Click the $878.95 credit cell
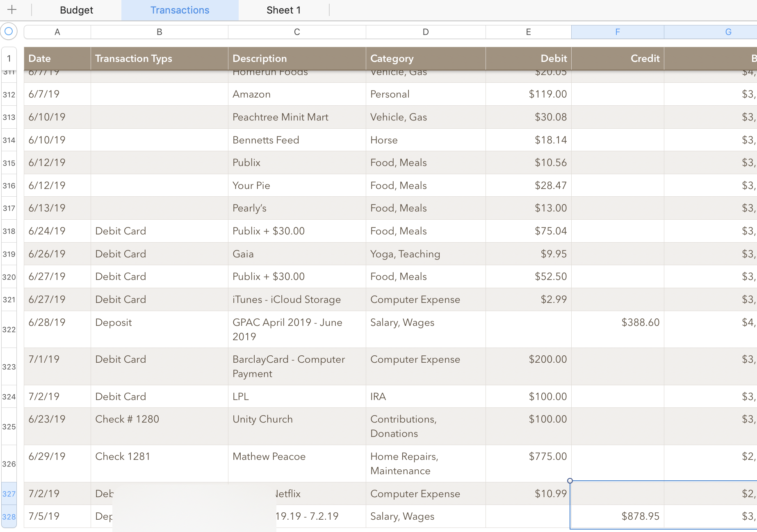Viewport: 757px width, 532px height. click(x=618, y=517)
